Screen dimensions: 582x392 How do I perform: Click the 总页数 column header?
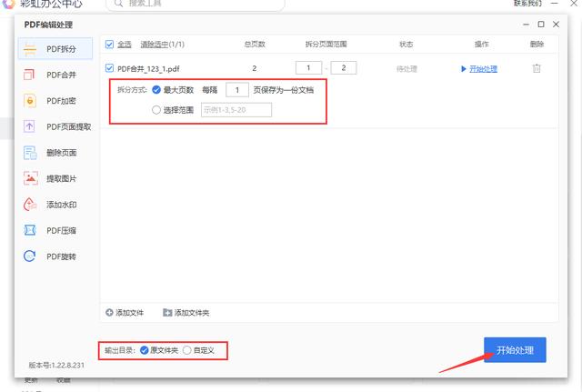tap(255, 45)
